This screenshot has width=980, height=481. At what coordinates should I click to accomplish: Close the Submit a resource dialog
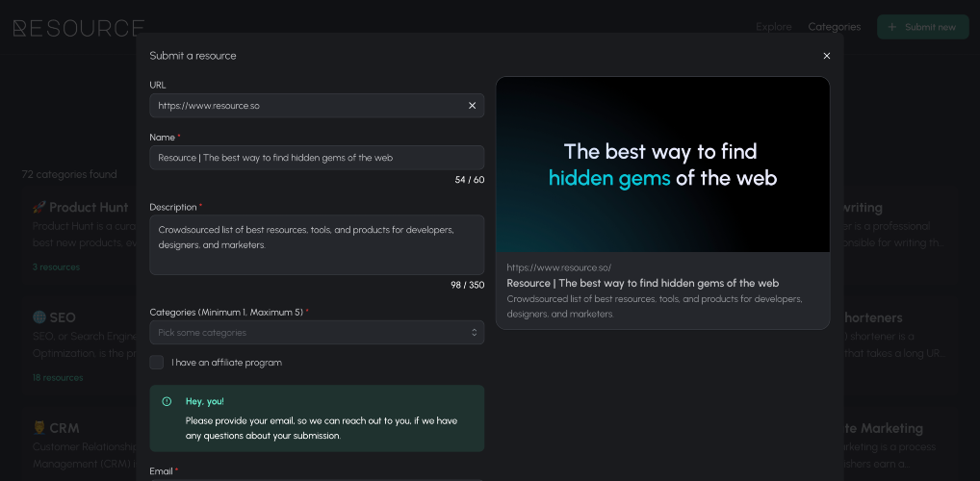(826, 56)
